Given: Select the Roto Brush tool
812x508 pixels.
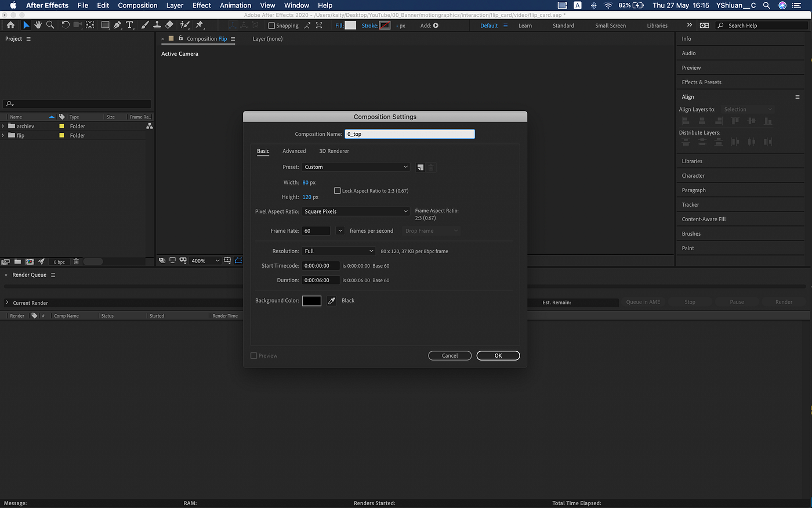Looking at the screenshot, I should 185,25.
